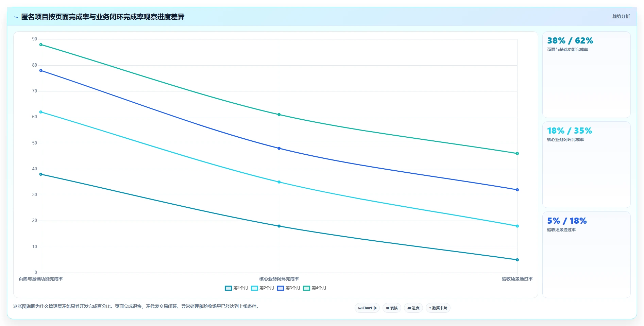Click the 表格 tag chip
This screenshot has width=644, height=326.
point(392,308)
